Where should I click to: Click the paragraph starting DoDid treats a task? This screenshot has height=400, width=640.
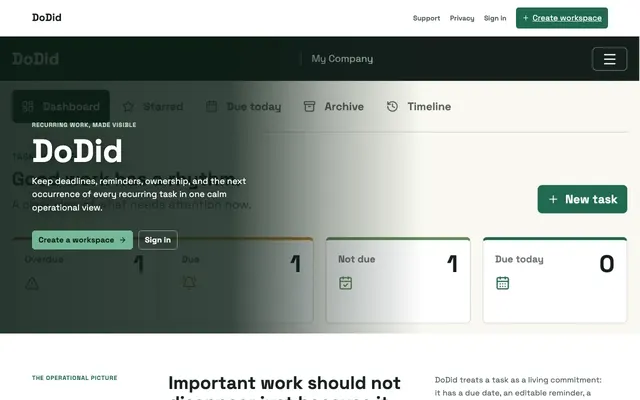pyautogui.click(x=518, y=387)
